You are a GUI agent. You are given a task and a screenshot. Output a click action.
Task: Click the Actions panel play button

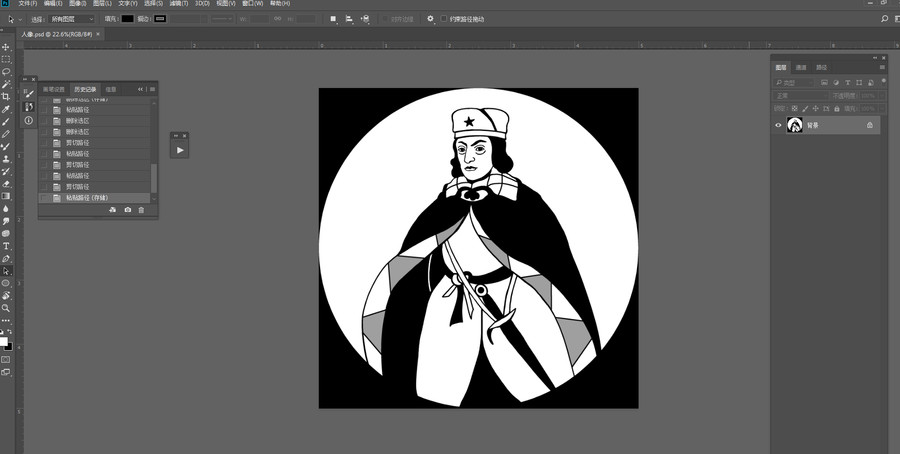[180, 150]
